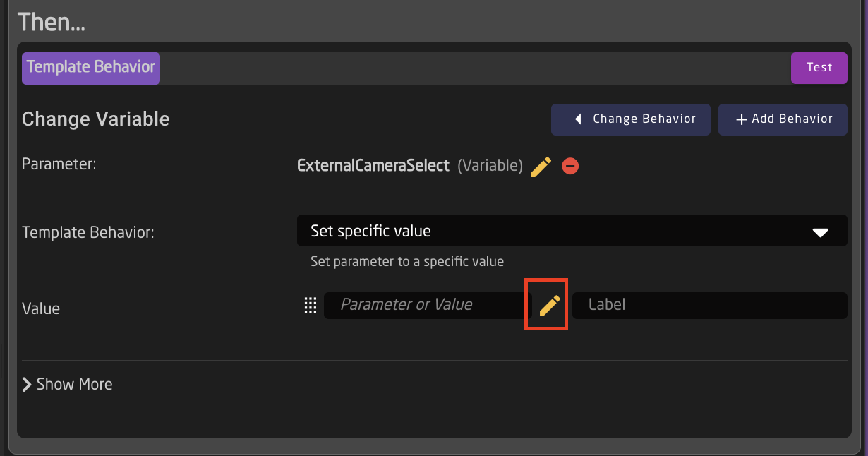This screenshot has width=868, height=456.
Task: Click the dotted grid icon beside Value
Action: pyautogui.click(x=310, y=305)
